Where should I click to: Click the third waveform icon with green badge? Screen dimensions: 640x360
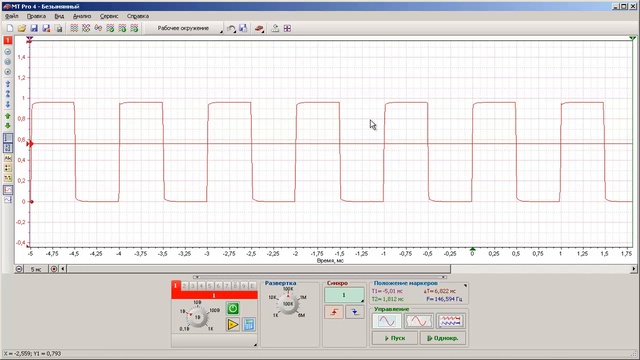click(x=134, y=28)
